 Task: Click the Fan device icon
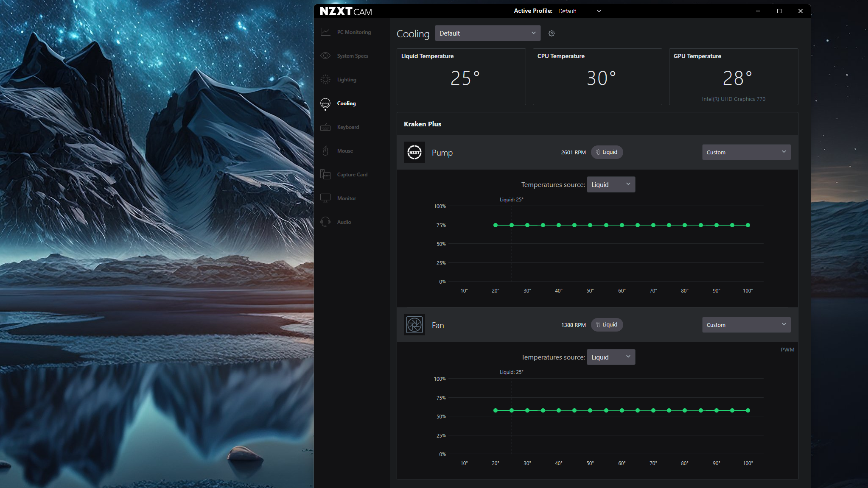point(414,325)
